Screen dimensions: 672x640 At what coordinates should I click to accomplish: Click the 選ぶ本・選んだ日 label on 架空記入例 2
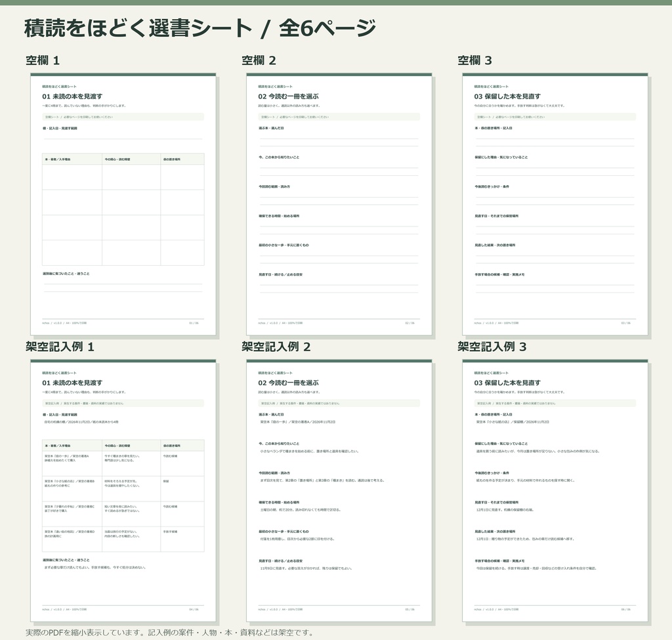click(271, 414)
